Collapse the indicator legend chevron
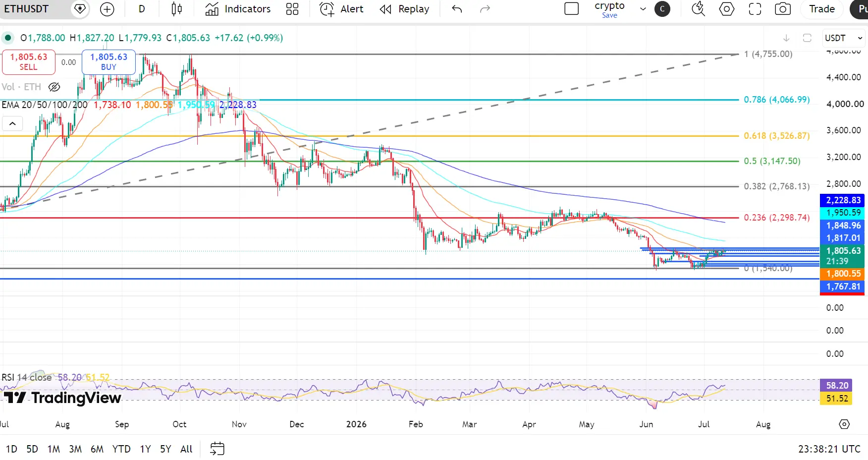This screenshot has width=868, height=460. (x=12, y=123)
